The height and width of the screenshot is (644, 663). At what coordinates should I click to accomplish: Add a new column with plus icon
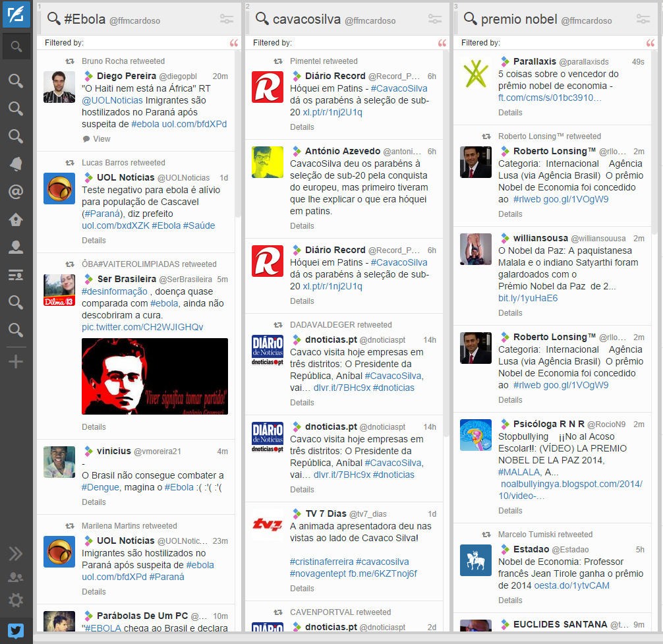pos(16,361)
